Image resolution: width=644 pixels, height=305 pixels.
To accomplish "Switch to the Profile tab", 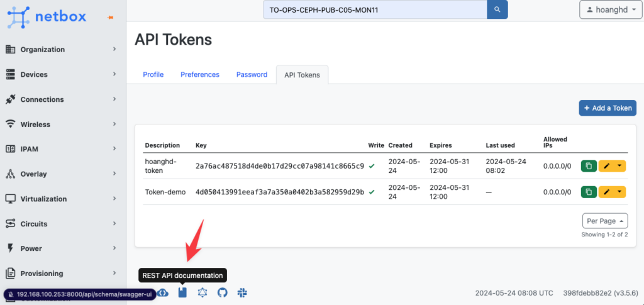I will (x=153, y=75).
